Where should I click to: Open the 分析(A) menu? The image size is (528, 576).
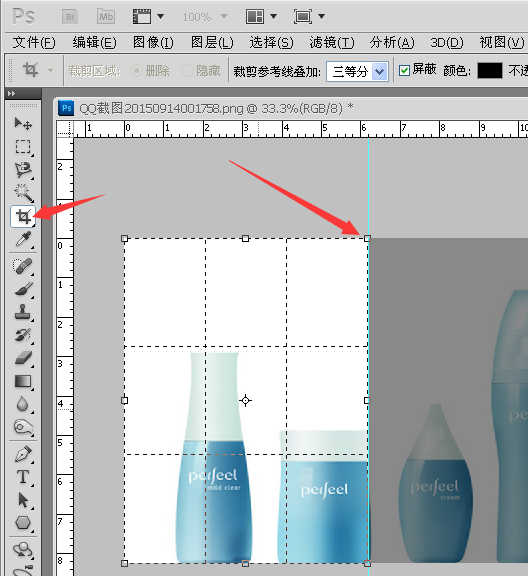pos(392,43)
